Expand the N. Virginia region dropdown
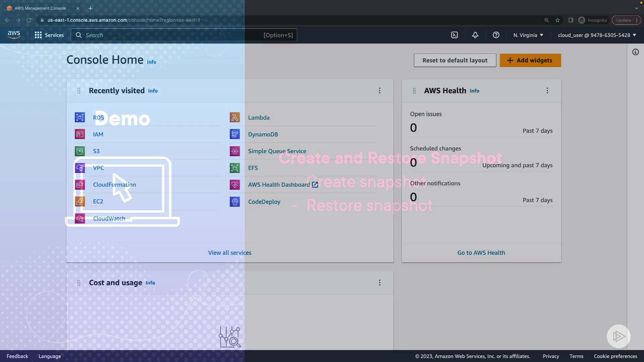This screenshot has width=644, height=362. [x=528, y=35]
